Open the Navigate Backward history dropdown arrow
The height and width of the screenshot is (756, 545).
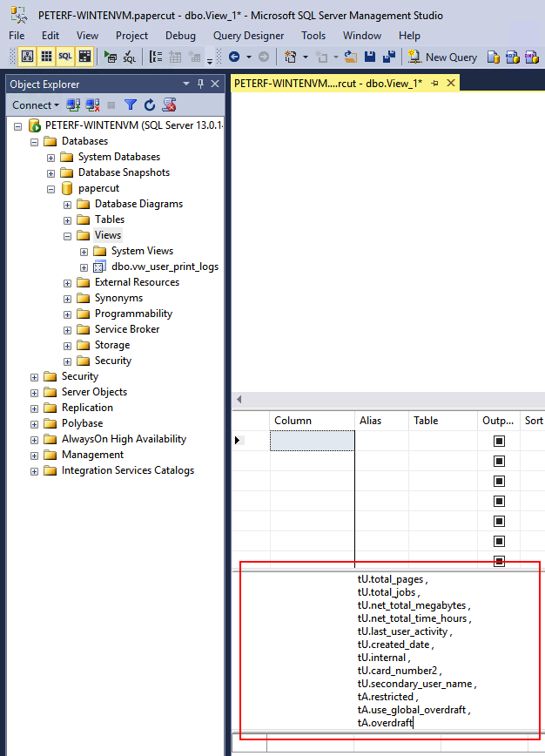(x=249, y=57)
